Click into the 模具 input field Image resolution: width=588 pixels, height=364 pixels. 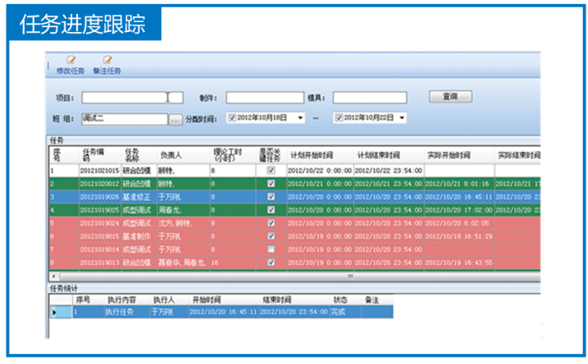click(370, 98)
